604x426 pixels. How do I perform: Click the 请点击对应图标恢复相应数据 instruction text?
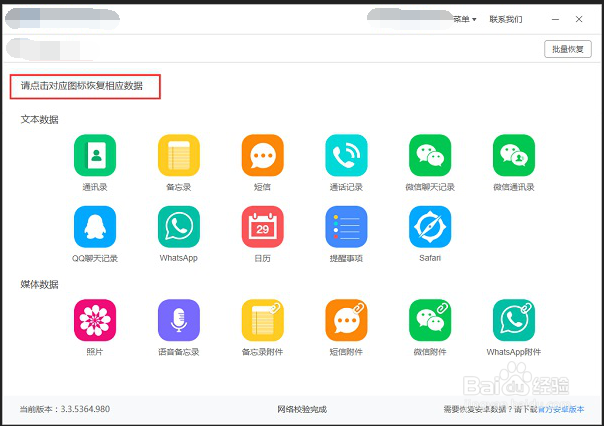click(x=82, y=86)
